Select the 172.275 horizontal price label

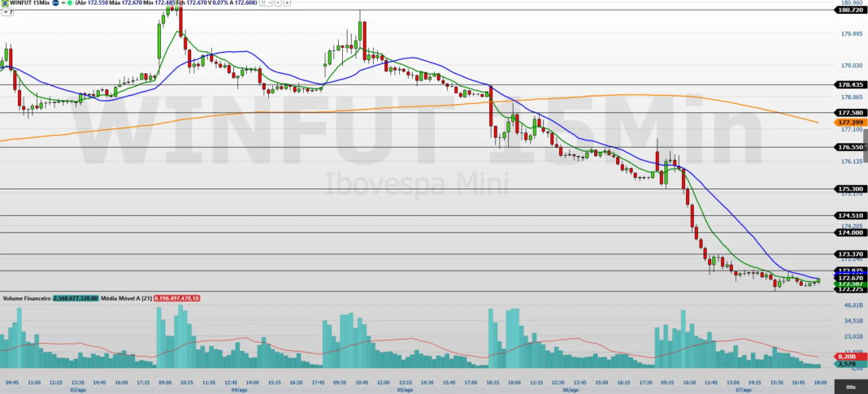(851, 289)
